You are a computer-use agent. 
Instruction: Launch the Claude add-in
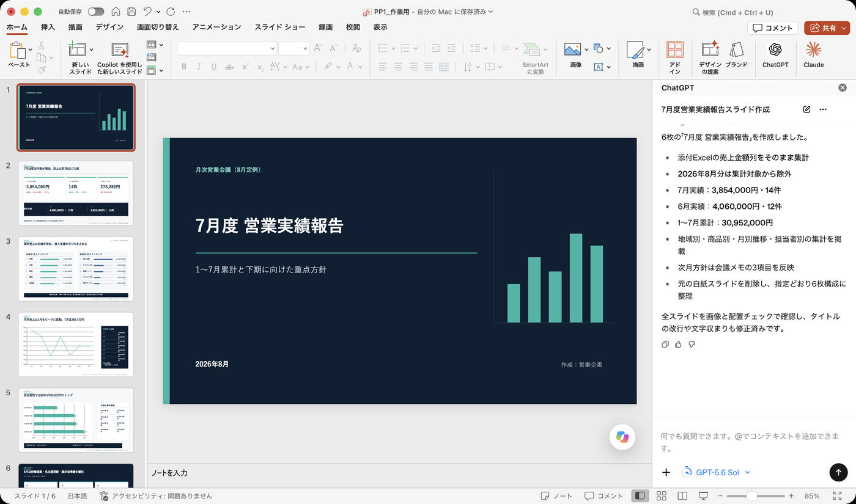click(813, 54)
